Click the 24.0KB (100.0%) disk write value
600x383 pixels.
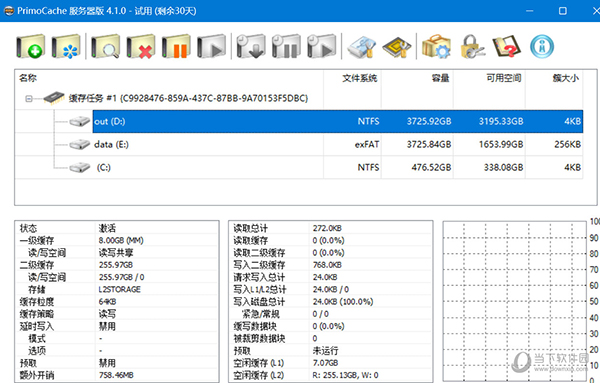342,302
